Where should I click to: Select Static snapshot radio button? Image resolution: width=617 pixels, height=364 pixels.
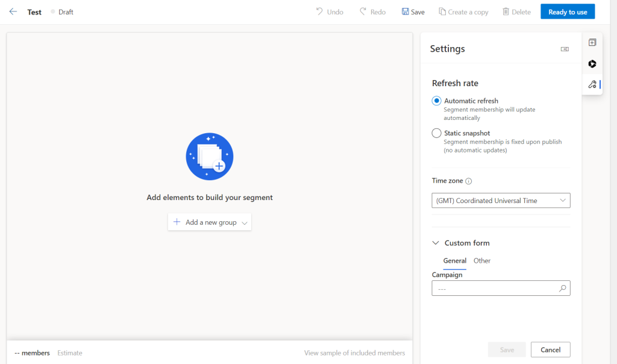(x=436, y=133)
